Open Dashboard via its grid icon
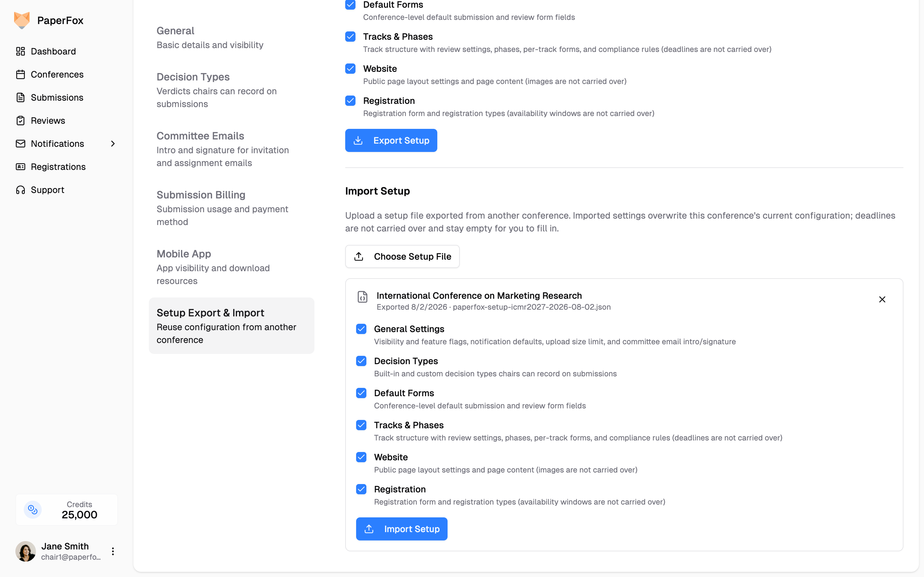 21,51
